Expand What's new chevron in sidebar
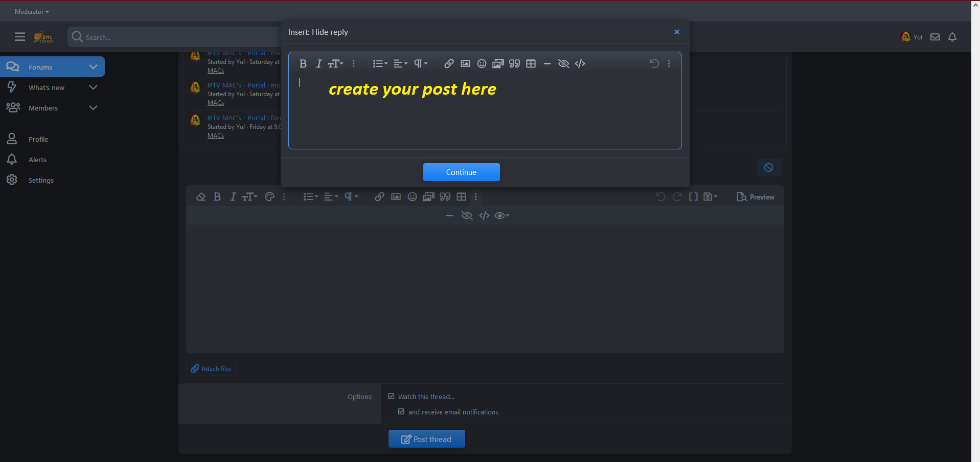Viewport: 980px width, 462px height. point(93,87)
